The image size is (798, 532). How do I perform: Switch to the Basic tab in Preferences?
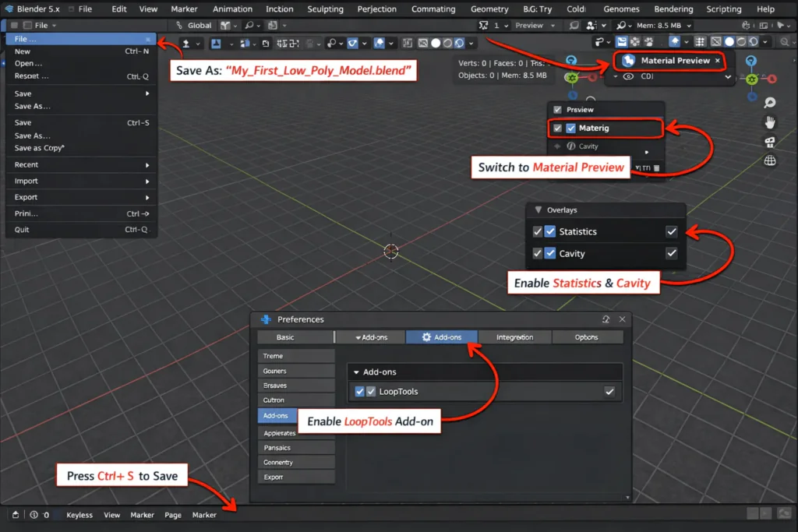pyautogui.click(x=295, y=337)
